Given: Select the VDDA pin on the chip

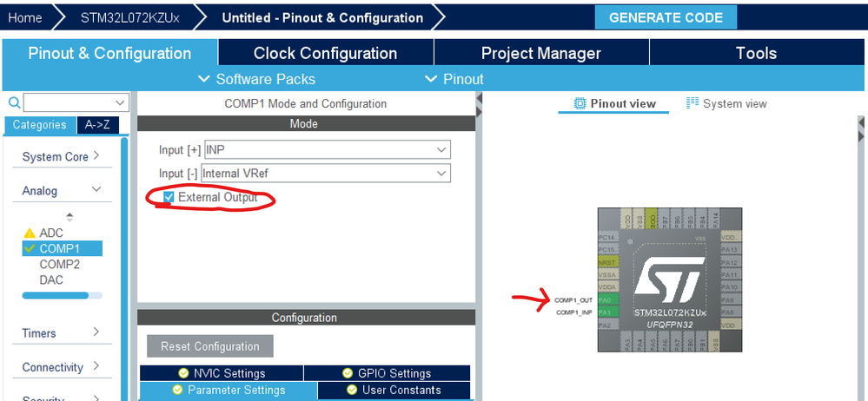Looking at the screenshot, I should tap(608, 287).
